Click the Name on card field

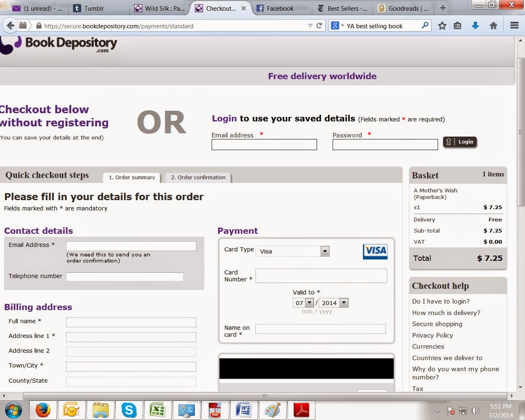321,329
